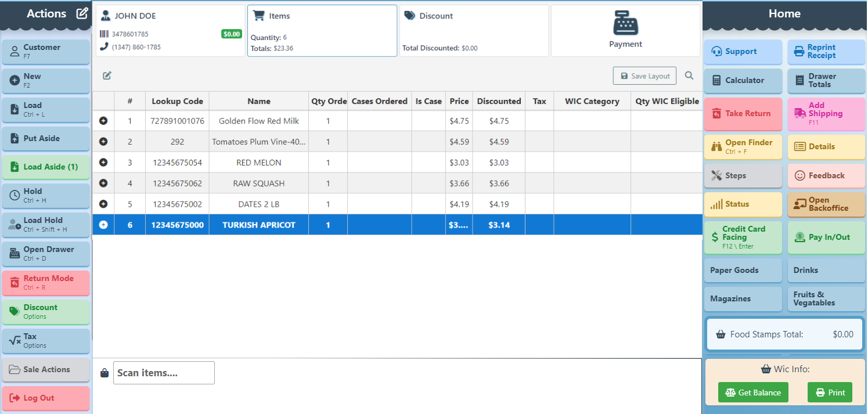
Task: Select the Discount summary tab
Action: (x=474, y=31)
